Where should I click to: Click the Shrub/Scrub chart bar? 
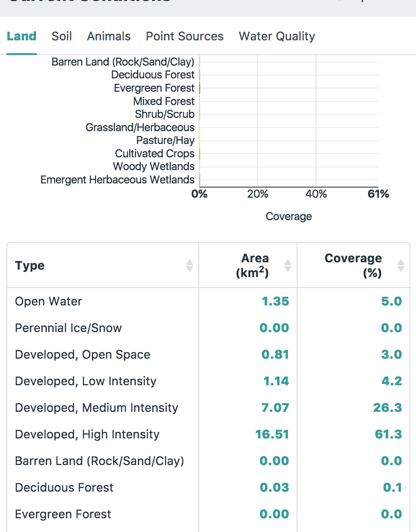point(199,114)
